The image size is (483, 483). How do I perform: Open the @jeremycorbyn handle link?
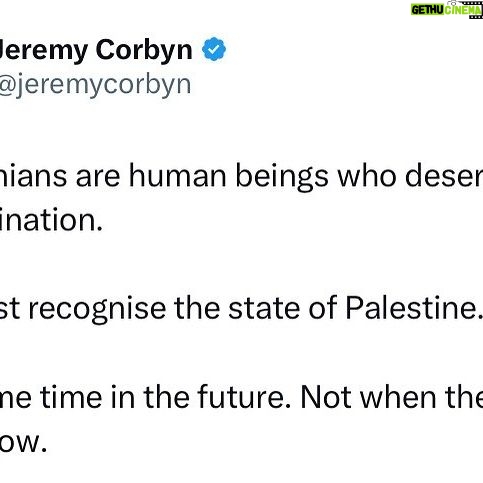95,85
